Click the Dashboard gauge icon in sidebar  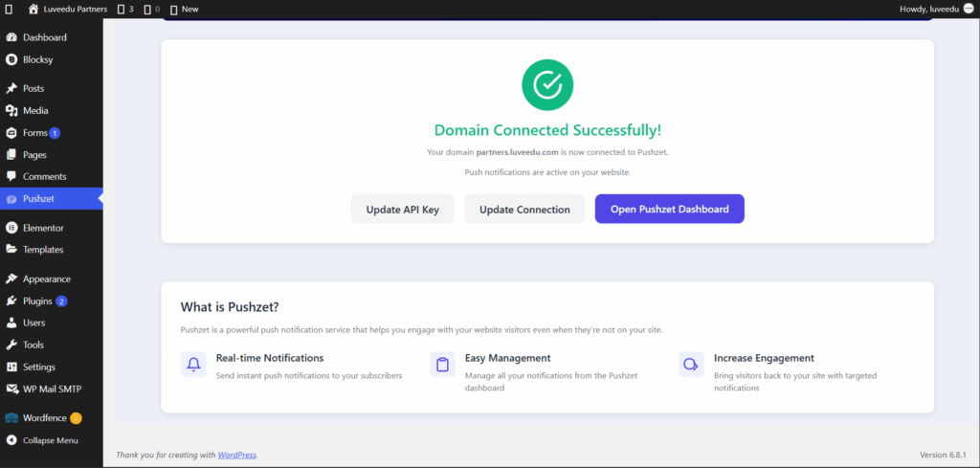(11, 37)
